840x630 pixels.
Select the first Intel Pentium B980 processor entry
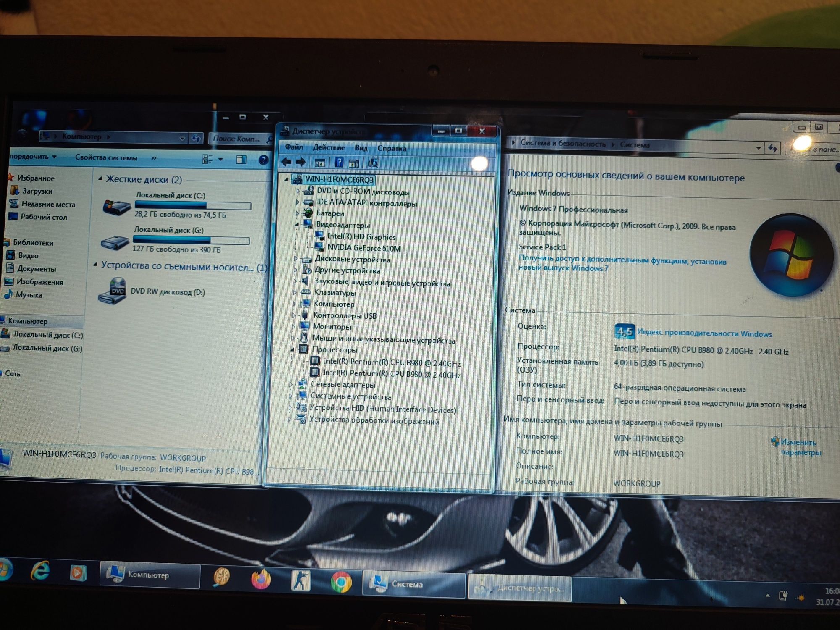tap(392, 362)
